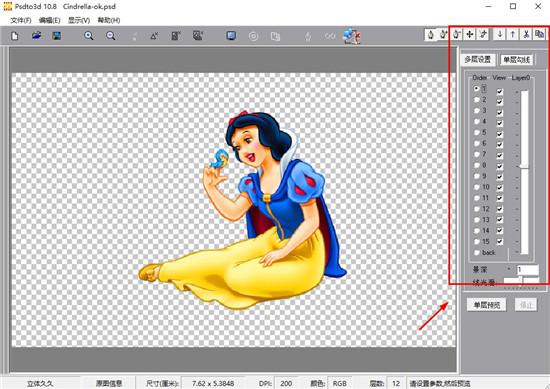Screen dimensions: 550x389
Task: Select the first pen tool icon
Action: (430, 35)
